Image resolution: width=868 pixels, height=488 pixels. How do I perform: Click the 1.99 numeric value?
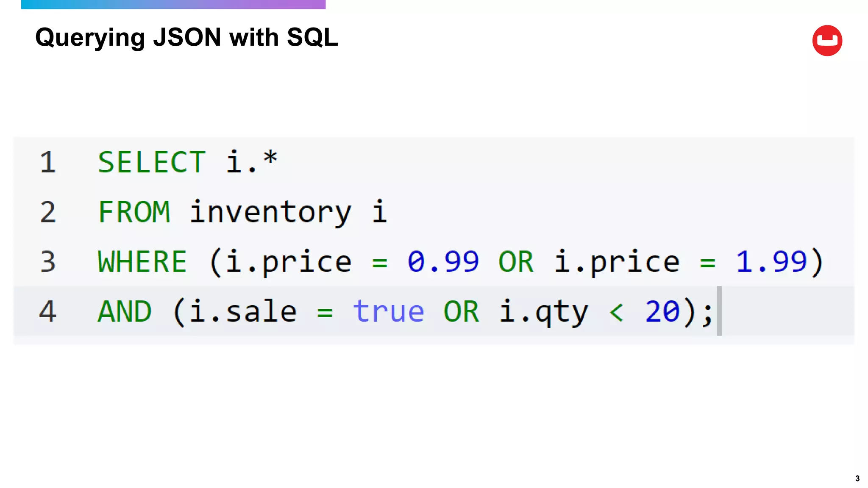tap(771, 261)
